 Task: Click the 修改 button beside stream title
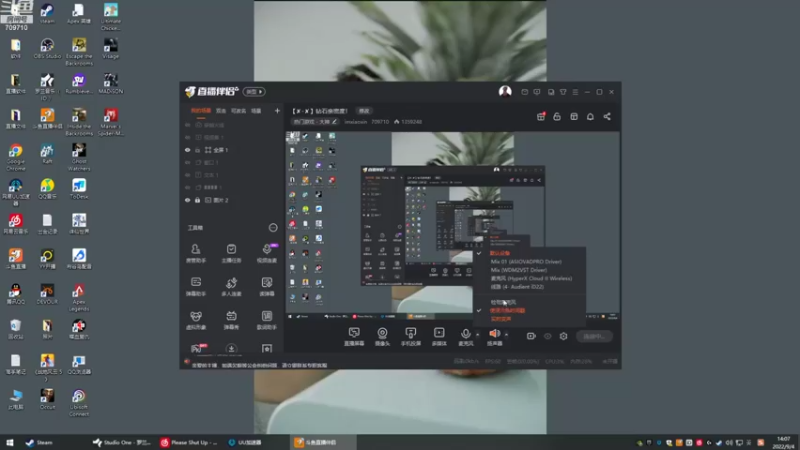point(364,111)
